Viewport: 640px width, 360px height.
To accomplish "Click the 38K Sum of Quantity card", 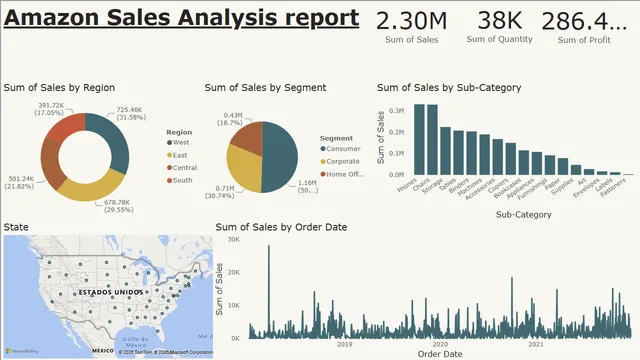I will pyautogui.click(x=500, y=27).
